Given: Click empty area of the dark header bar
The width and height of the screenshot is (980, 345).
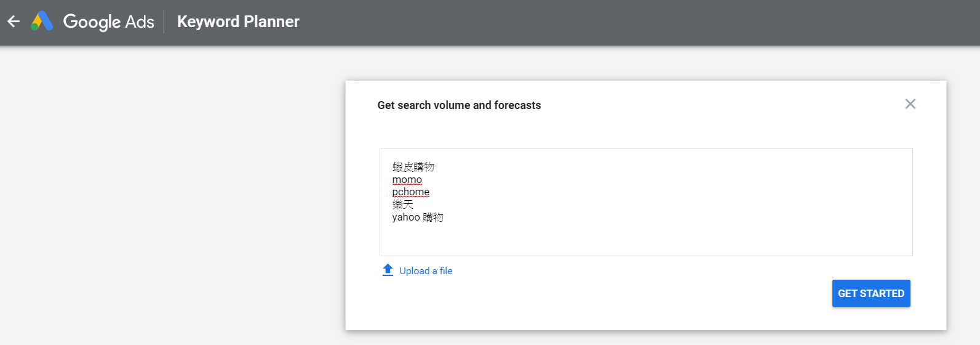Looking at the screenshot, I should point(615,22).
